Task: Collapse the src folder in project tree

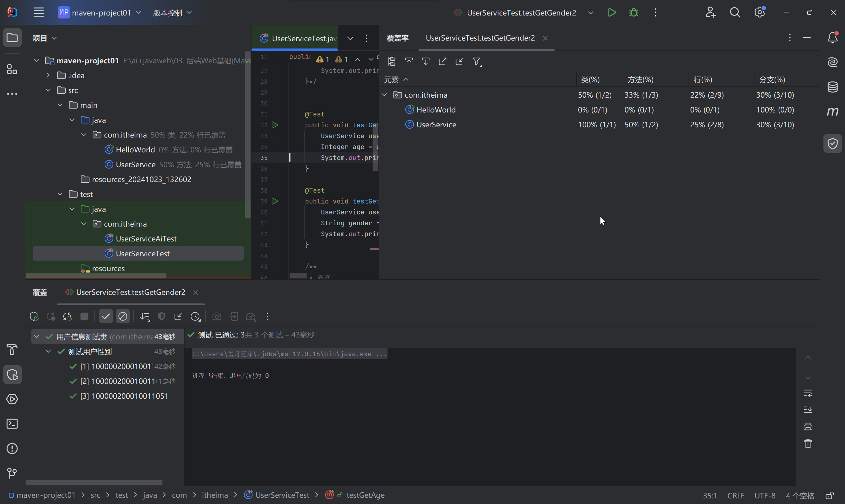Action: tap(48, 90)
